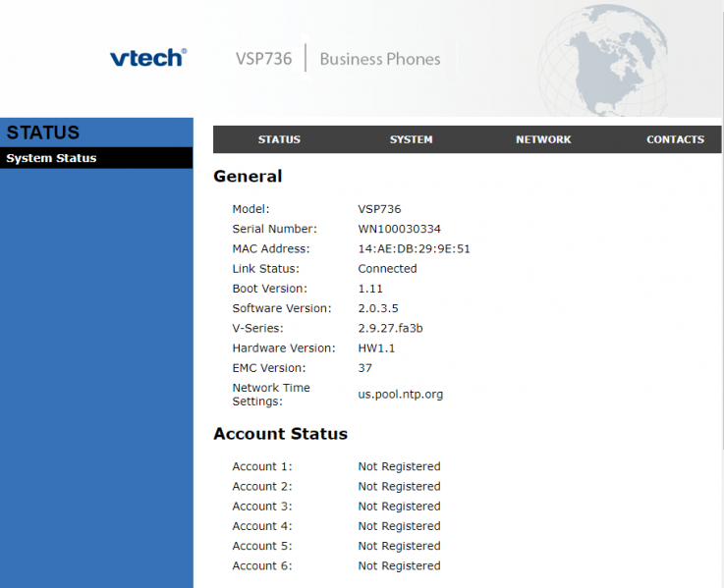This screenshot has height=588, width=724.
Task: Click the Account 1 Not Registered status
Action: [400, 466]
